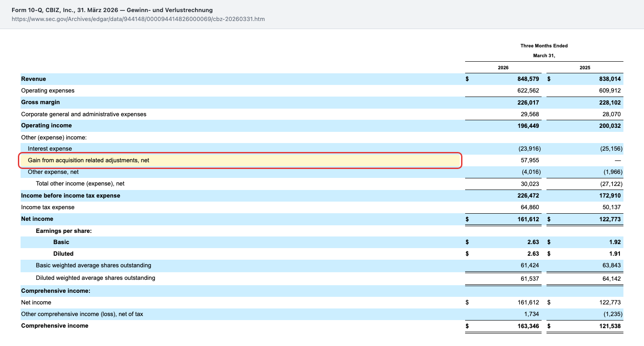The image size is (644, 346).
Task: Click the 'Earnings per share:' heading
Action: tap(64, 231)
